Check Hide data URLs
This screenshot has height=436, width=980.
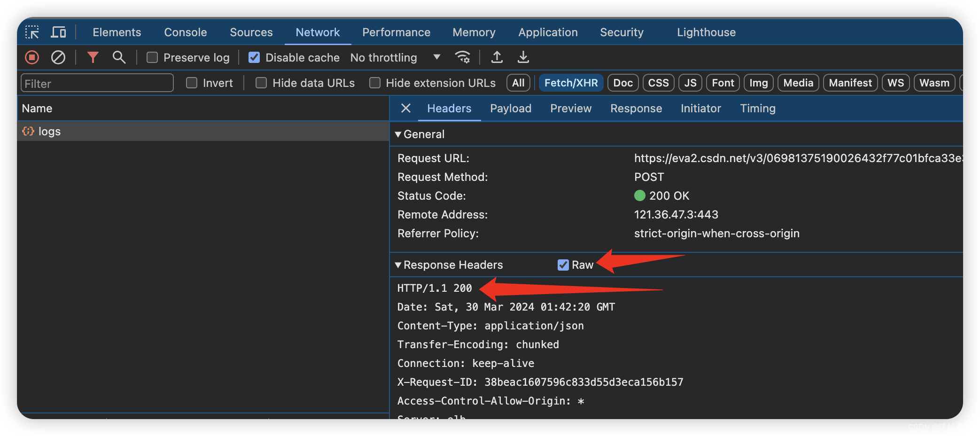pyautogui.click(x=261, y=83)
